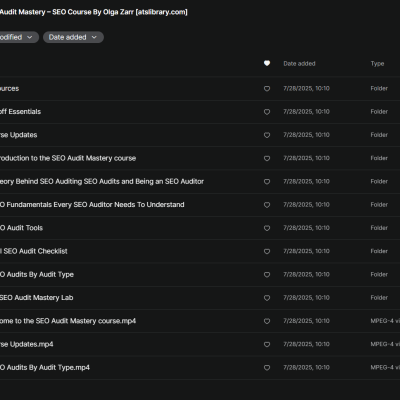Image resolution: width=400 pixels, height=400 pixels.
Task: Favorite the 'ome to the SEO Audit Mastery course.mp4' file
Action: [x=267, y=321]
